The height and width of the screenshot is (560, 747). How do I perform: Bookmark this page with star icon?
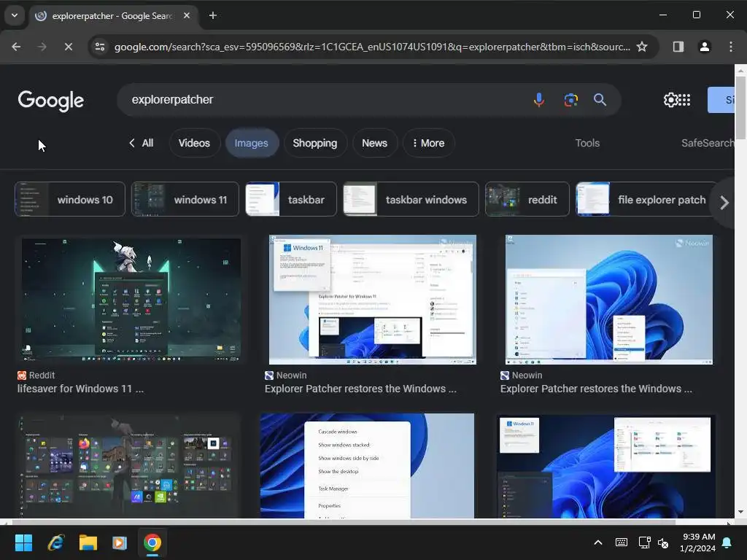click(642, 47)
